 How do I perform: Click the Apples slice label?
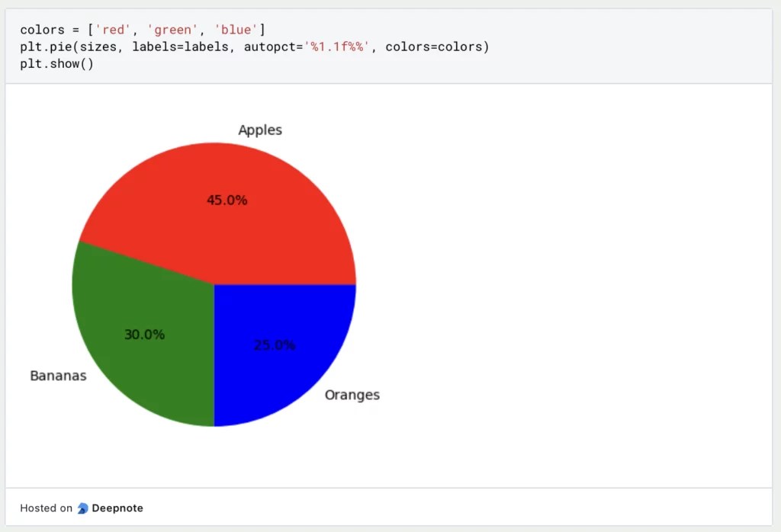(x=260, y=130)
